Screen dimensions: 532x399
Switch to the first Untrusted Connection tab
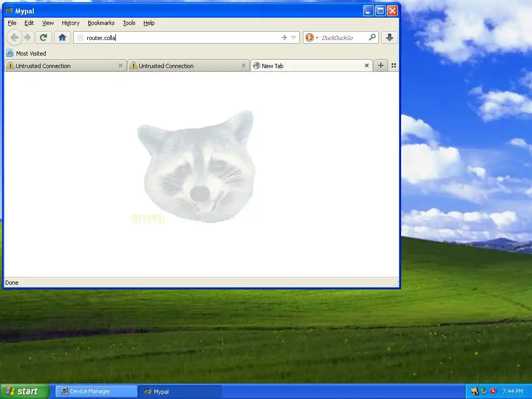pyautogui.click(x=65, y=66)
